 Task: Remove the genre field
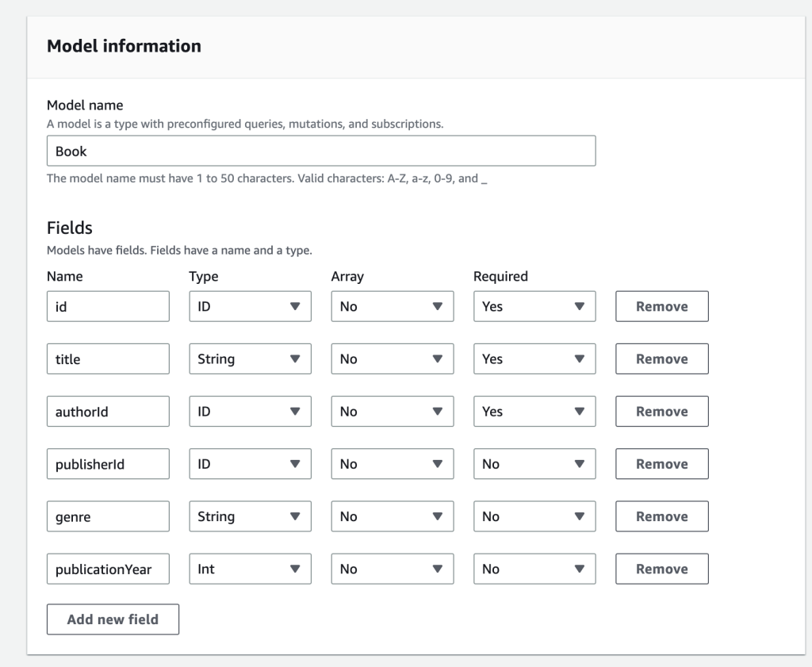point(661,516)
